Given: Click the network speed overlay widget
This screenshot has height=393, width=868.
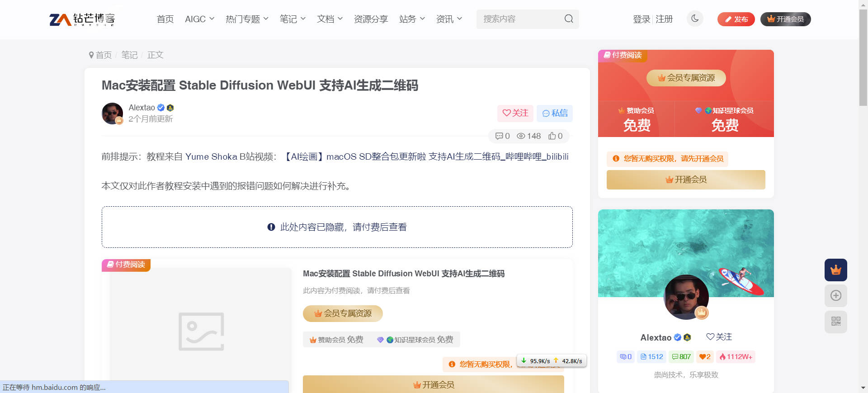Looking at the screenshot, I should 552,361.
